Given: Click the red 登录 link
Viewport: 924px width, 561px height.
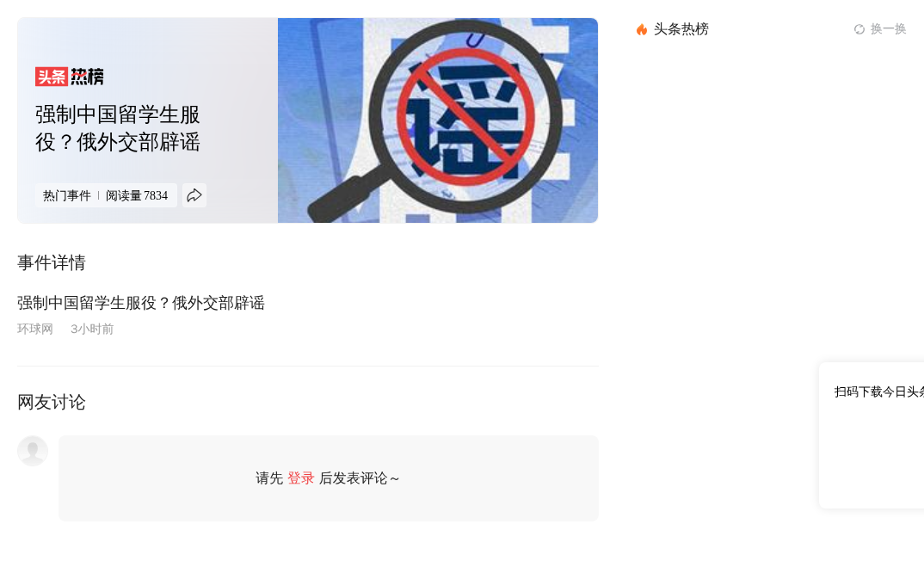Looking at the screenshot, I should (x=300, y=478).
